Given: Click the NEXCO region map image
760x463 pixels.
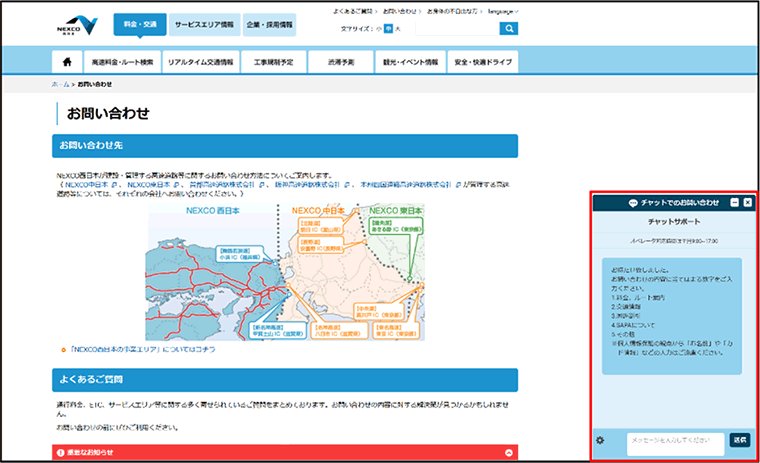Looking at the screenshot, I should (285, 271).
